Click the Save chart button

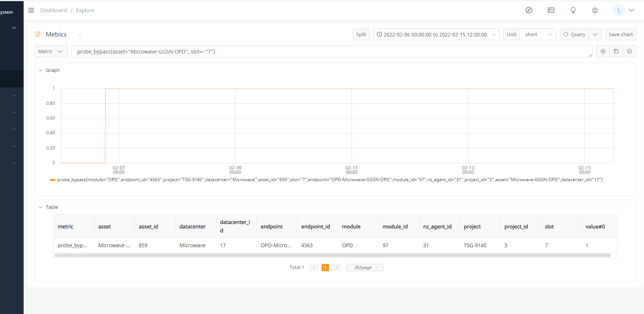point(620,34)
